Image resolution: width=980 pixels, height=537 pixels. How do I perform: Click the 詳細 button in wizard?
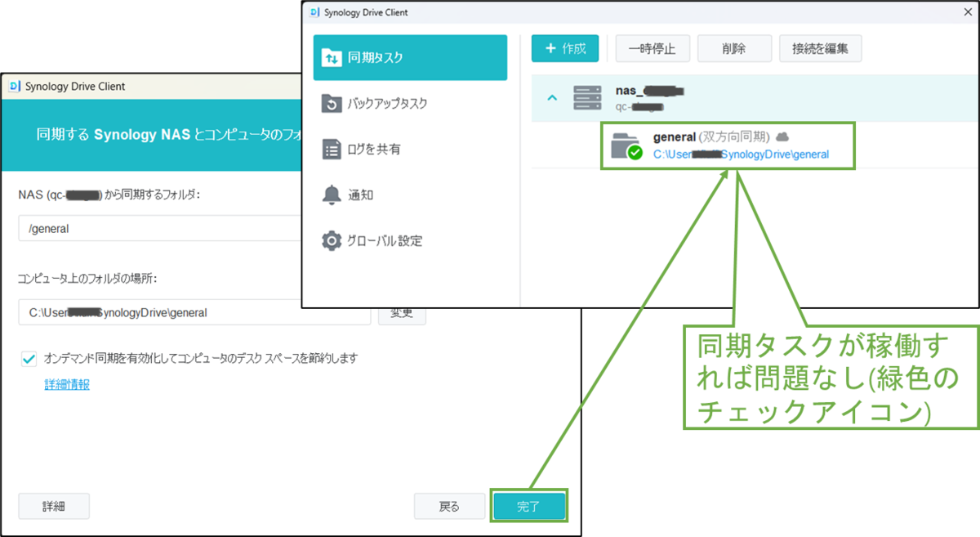(54, 507)
